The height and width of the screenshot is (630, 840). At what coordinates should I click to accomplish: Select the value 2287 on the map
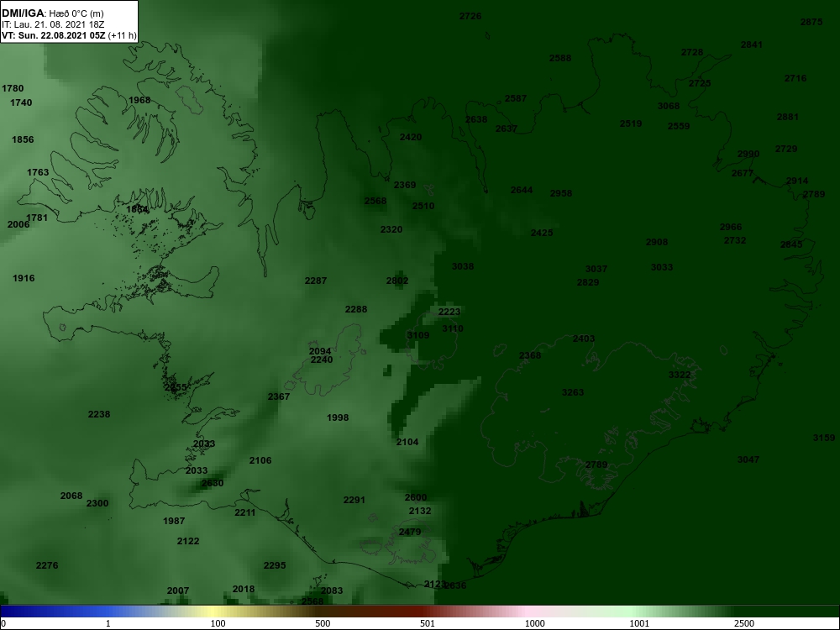point(316,281)
